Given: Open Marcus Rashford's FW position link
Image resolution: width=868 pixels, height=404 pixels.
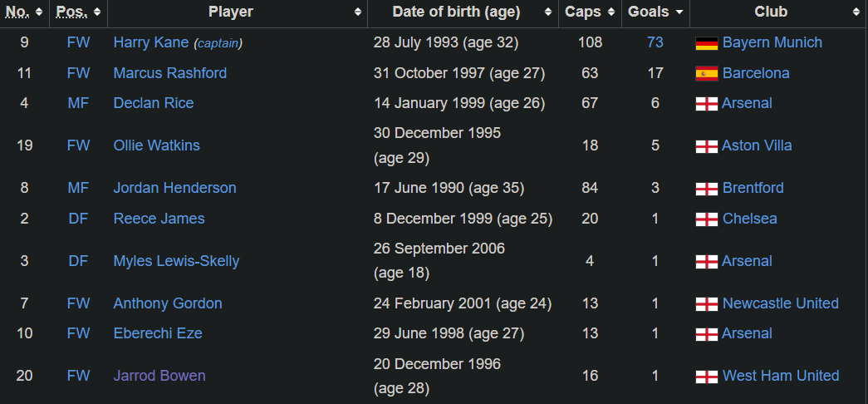Looking at the screenshot, I should [78, 73].
